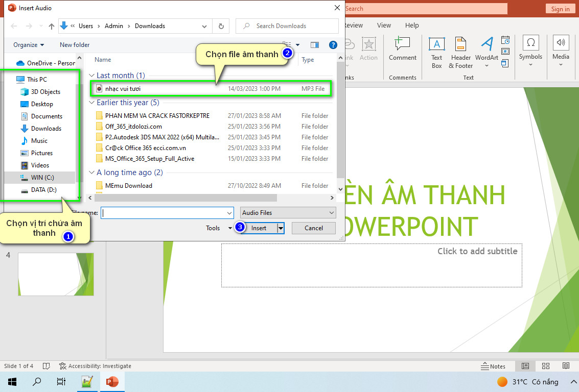The image size is (579, 392).
Task: Select slide 4 thumbnail
Action: click(x=56, y=275)
